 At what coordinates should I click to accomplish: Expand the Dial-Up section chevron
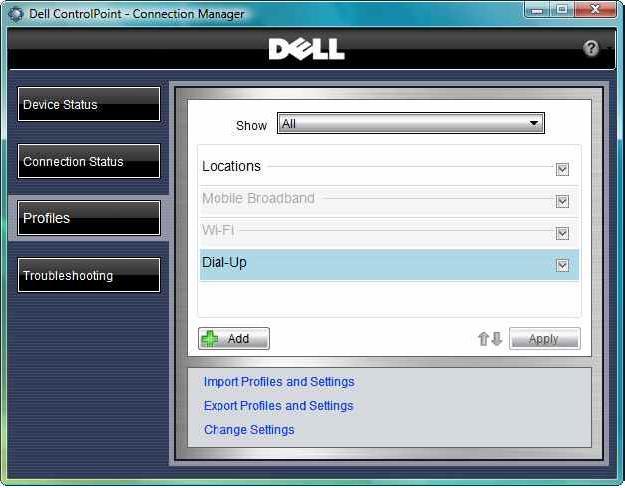click(562, 265)
